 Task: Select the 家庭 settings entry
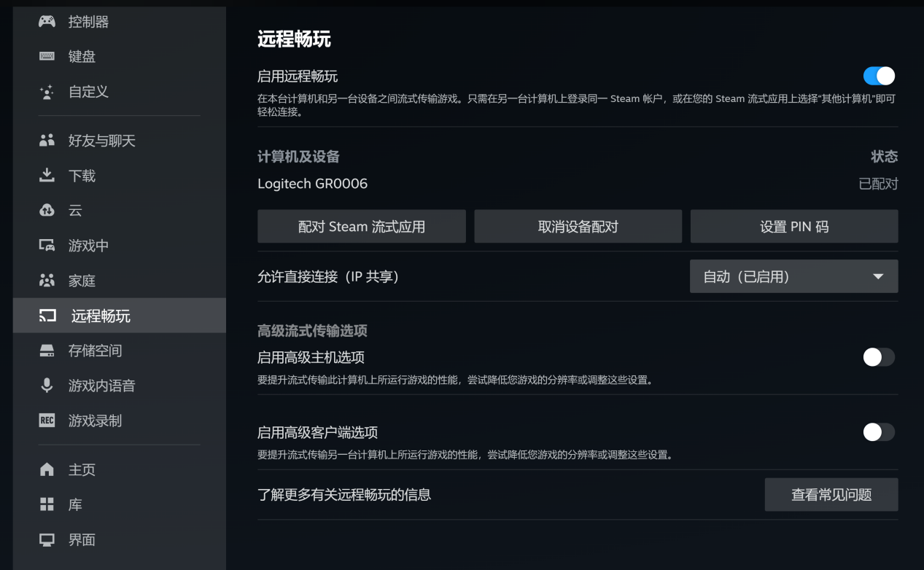[120, 281]
